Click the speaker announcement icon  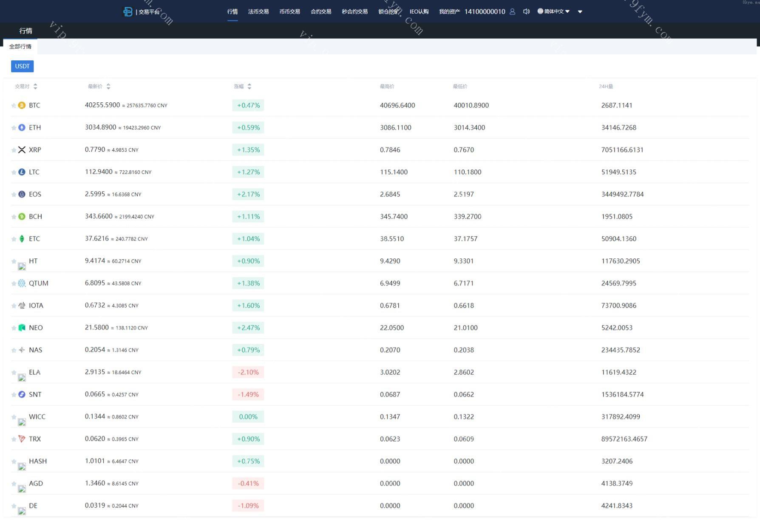coord(526,11)
